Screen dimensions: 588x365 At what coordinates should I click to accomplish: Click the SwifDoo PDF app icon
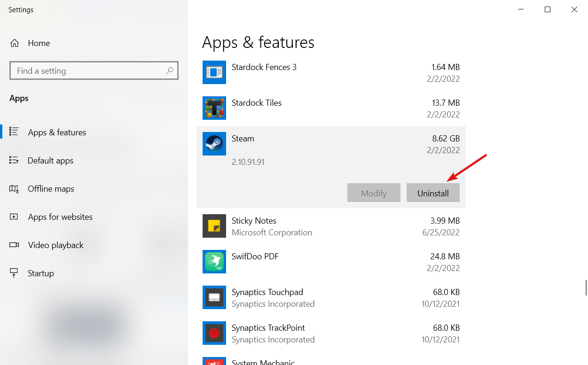point(214,262)
